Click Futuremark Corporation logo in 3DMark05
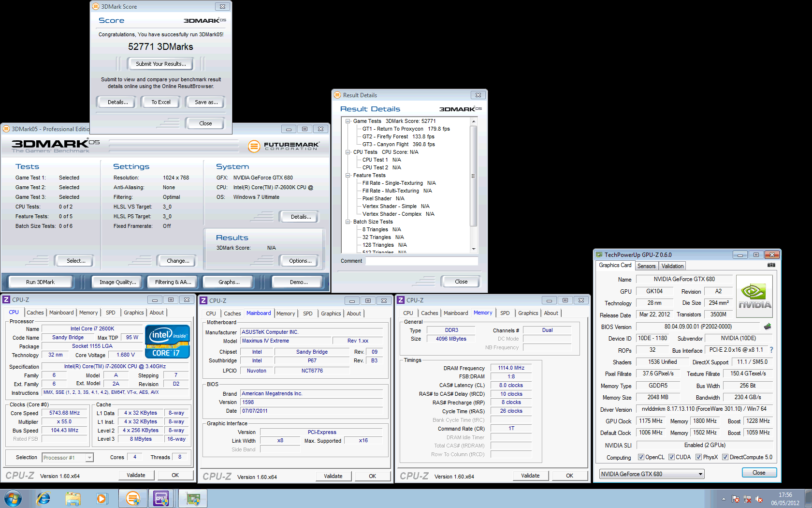 pos(284,146)
